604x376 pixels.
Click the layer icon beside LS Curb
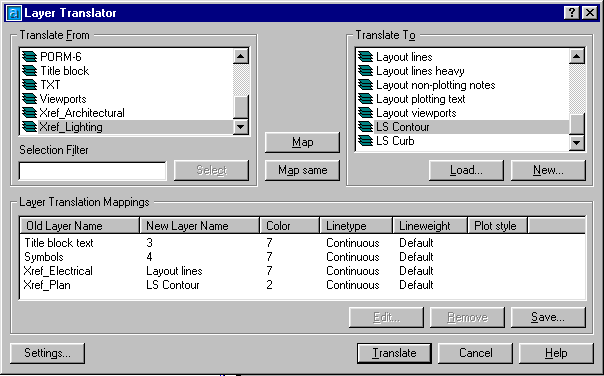[x=366, y=141]
